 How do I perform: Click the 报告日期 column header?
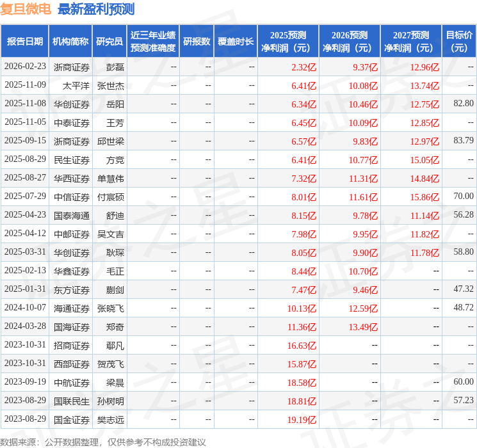pos(24,42)
